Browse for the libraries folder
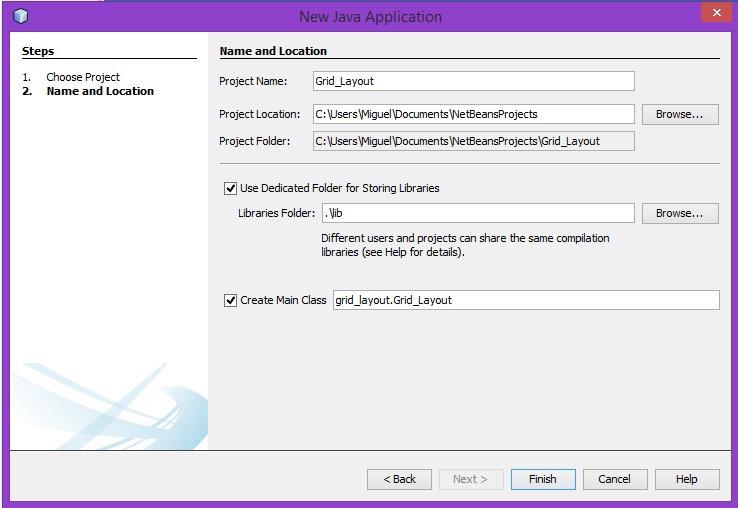 680,213
